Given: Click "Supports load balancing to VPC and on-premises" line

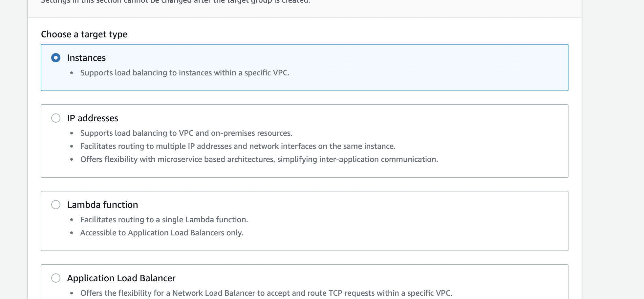Looking at the screenshot, I should tap(186, 133).
